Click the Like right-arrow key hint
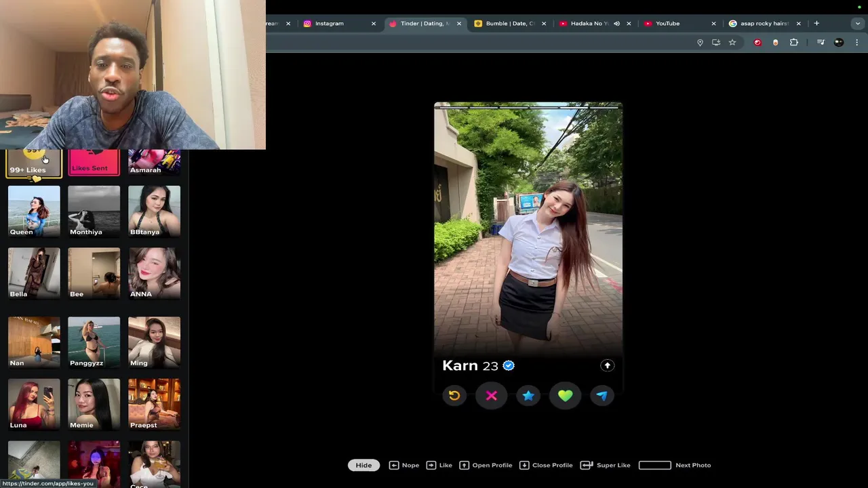Viewport: 868px width, 488px height. (x=431, y=465)
